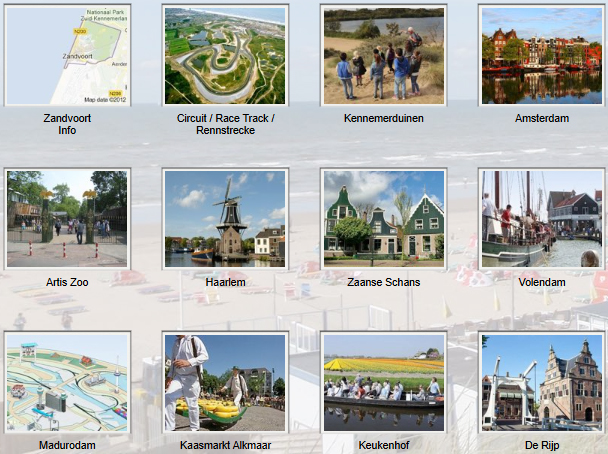Open the Kennemerduinen hikers photo
608x454 pixels.
[x=383, y=55]
